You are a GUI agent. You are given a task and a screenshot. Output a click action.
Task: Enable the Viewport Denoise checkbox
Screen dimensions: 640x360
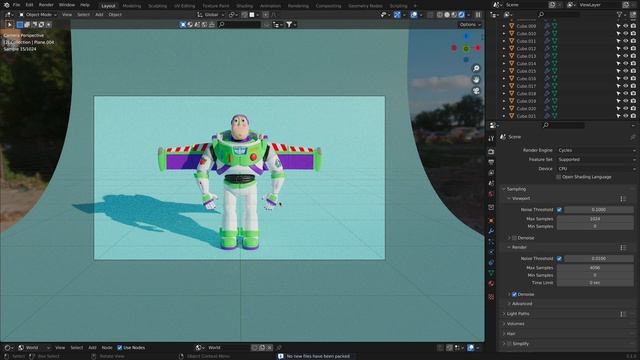tap(514, 238)
